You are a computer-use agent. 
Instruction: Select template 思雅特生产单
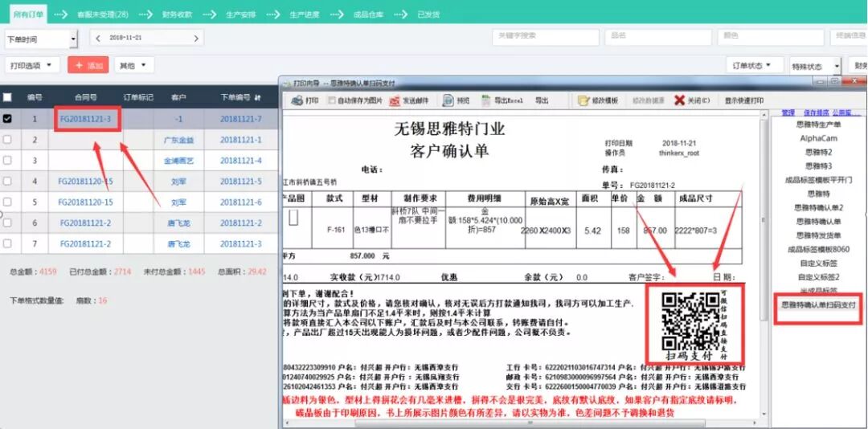(818, 125)
